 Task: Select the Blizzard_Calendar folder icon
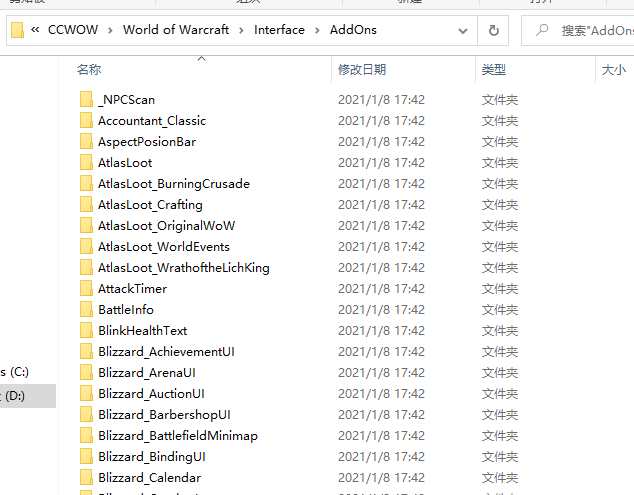click(86, 478)
